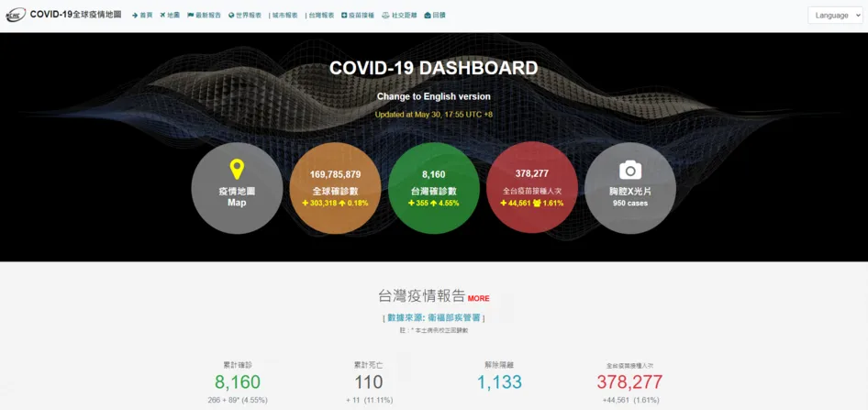This screenshot has width=868, height=410.
Task: Click the 回饋 feedback icon
Action: tap(428, 16)
